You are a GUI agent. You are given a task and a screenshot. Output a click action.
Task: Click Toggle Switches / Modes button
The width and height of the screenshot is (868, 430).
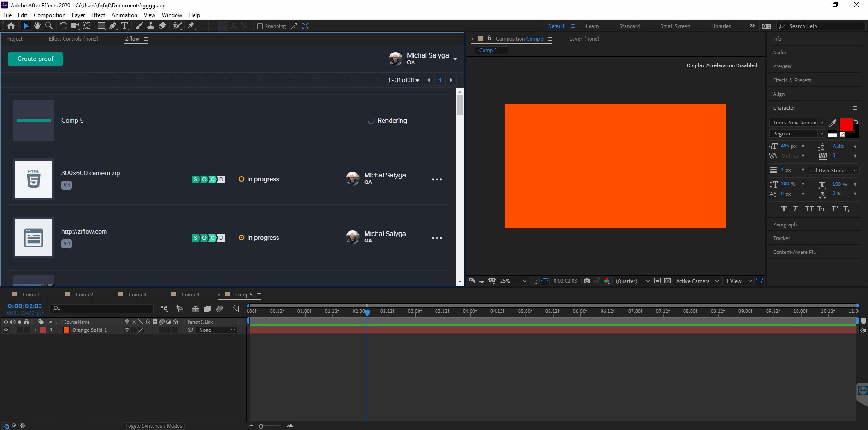(154, 426)
